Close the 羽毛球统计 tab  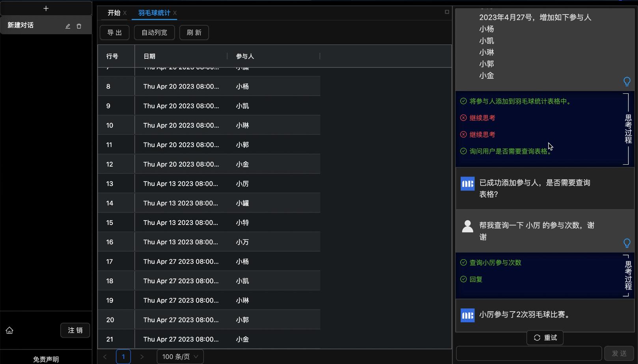coord(175,13)
